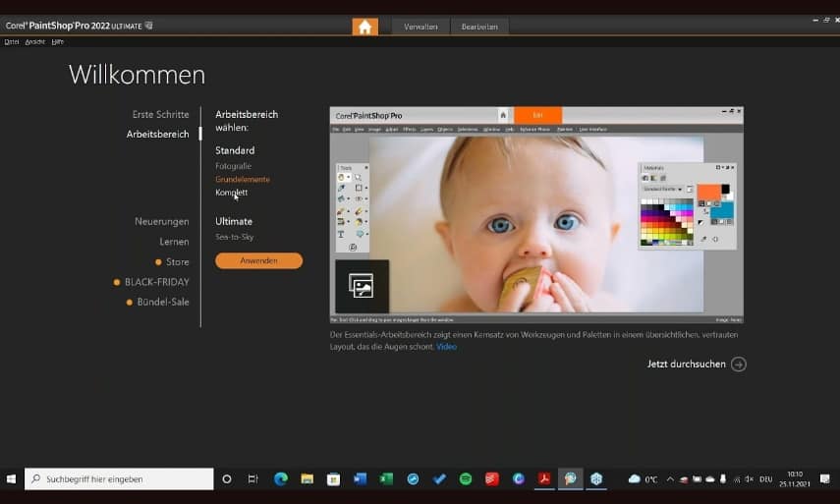The height and width of the screenshot is (504, 840).
Task: Switch to the Bearbeiten tab
Action: [479, 27]
